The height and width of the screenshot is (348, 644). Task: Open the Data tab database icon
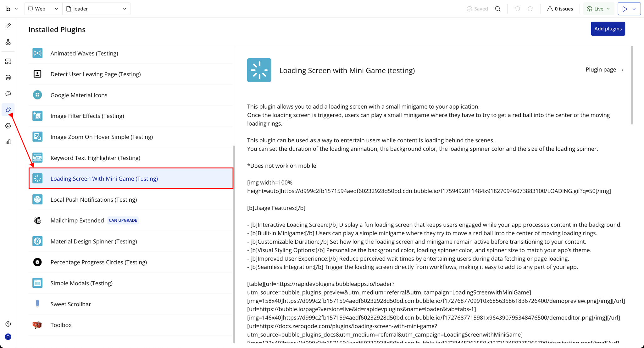[x=8, y=78]
